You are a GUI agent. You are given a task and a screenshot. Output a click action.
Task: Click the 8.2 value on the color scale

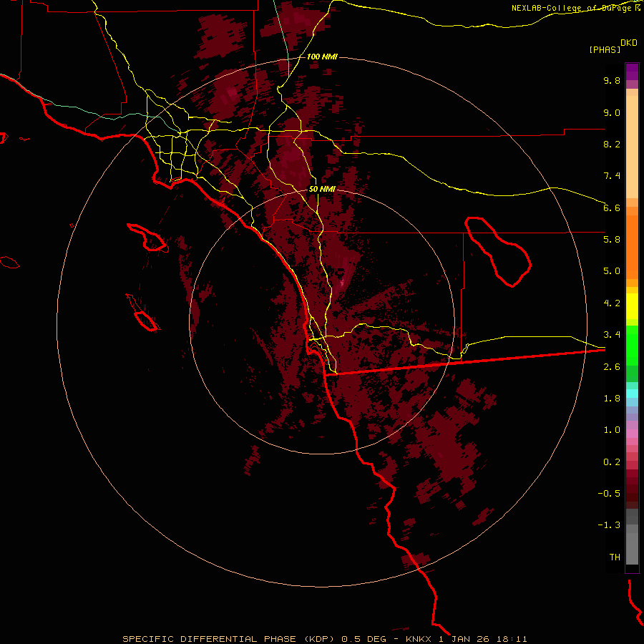coord(612,144)
